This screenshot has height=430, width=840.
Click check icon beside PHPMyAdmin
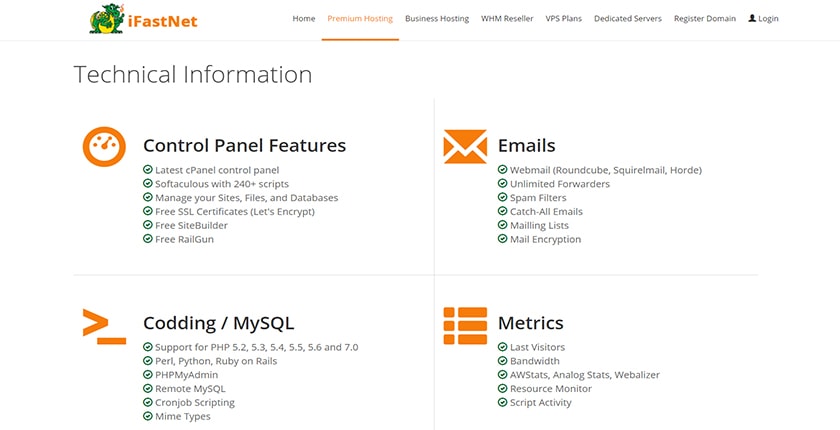[148, 375]
